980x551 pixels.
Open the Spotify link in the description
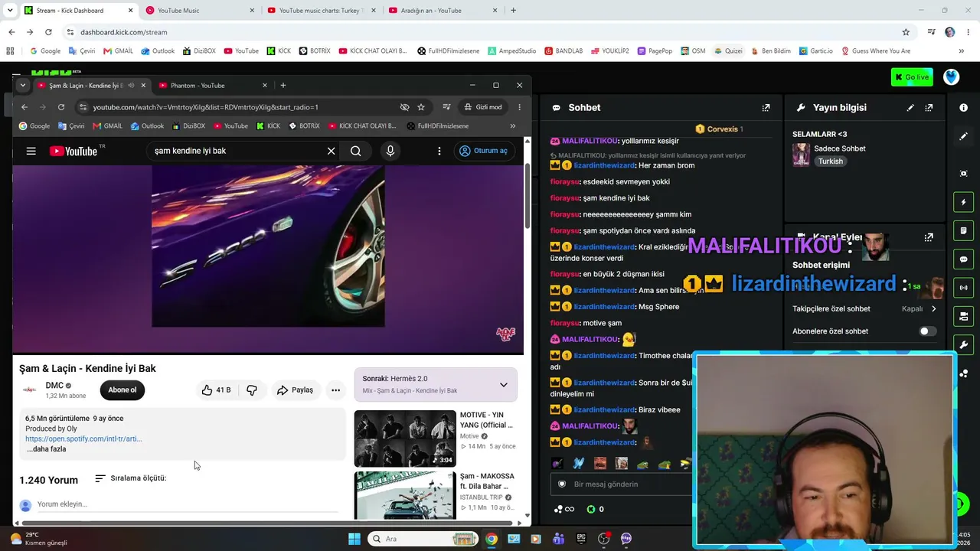tap(83, 439)
